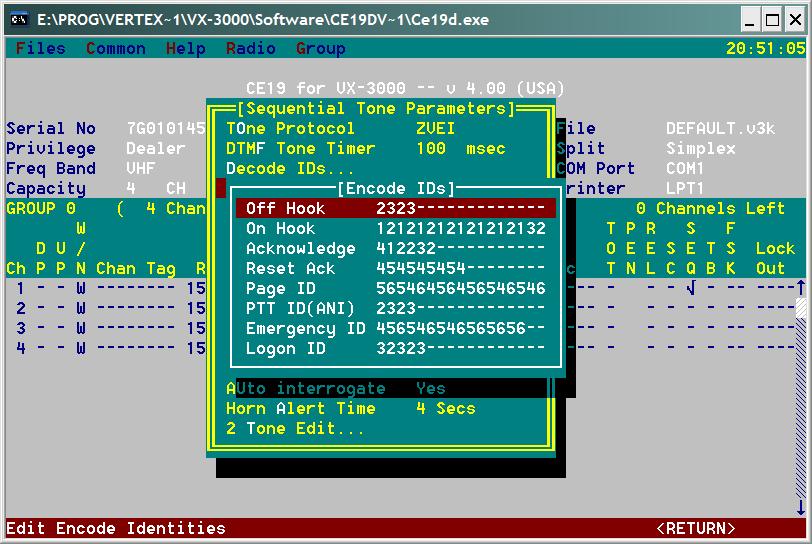Open the Decode IDs... submenu
This screenshot has height=544, width=812.
(x=290, y=168)
